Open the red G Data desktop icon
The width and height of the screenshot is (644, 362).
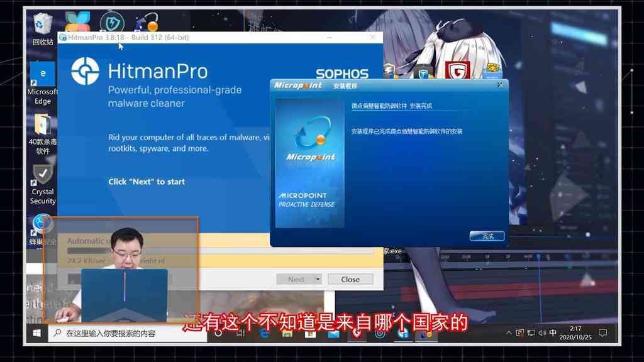[x=457, y=70]
